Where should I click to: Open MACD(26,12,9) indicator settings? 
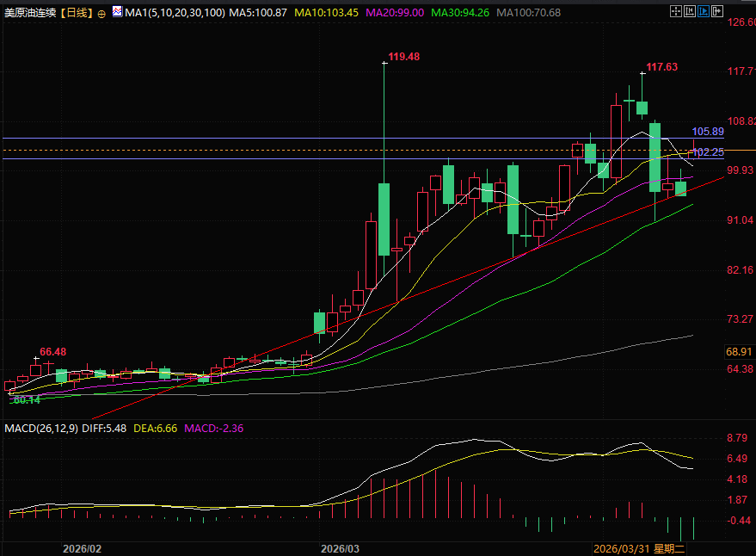click(x=41, y=429)
